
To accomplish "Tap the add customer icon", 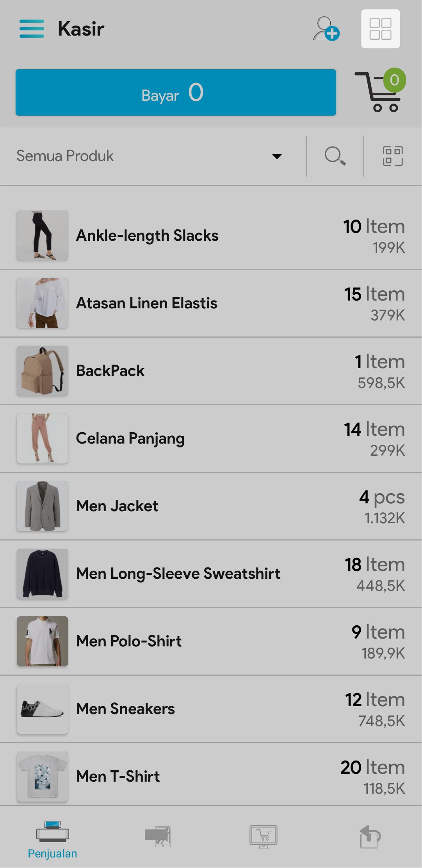I will coord(326,29).
